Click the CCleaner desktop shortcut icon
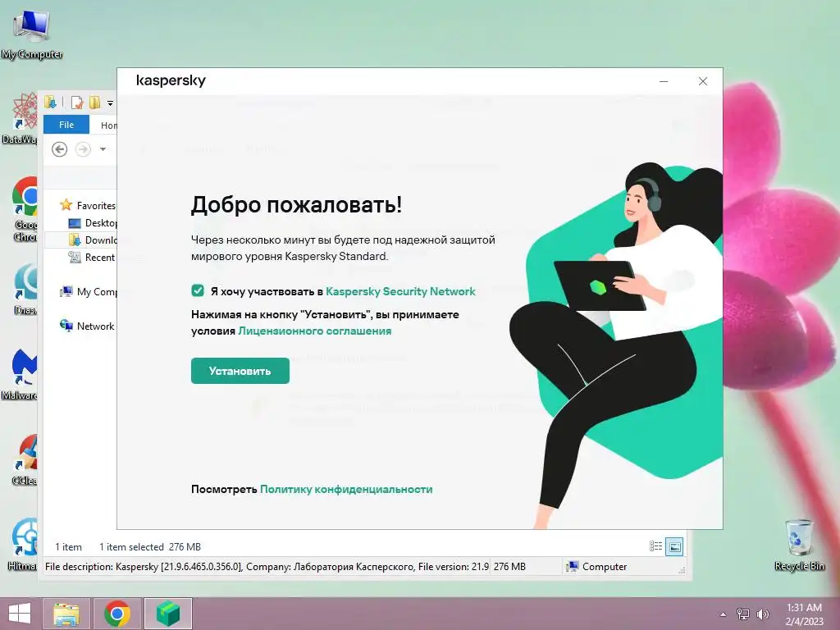Viewport: 840px width, 630px height. pyautogui.click(x=25, y=459)
